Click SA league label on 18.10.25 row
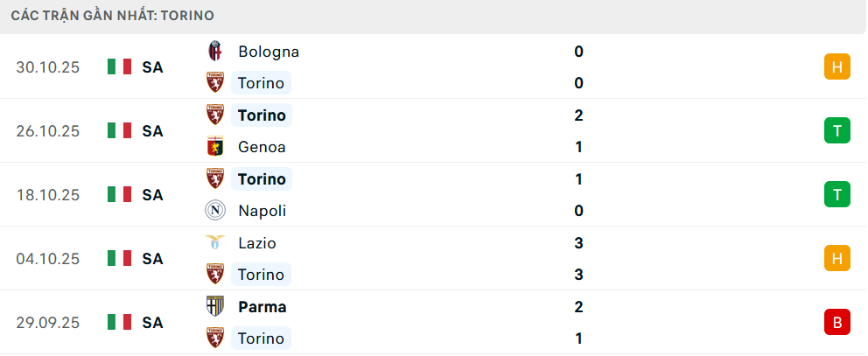This screenshot has height=356, width=868. click(x=152, y=195)
